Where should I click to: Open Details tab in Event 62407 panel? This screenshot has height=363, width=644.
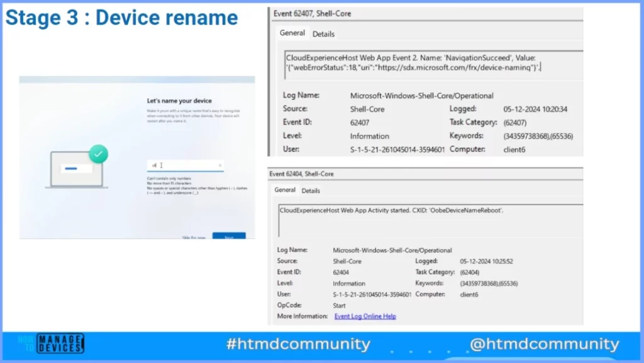point(324,34)
